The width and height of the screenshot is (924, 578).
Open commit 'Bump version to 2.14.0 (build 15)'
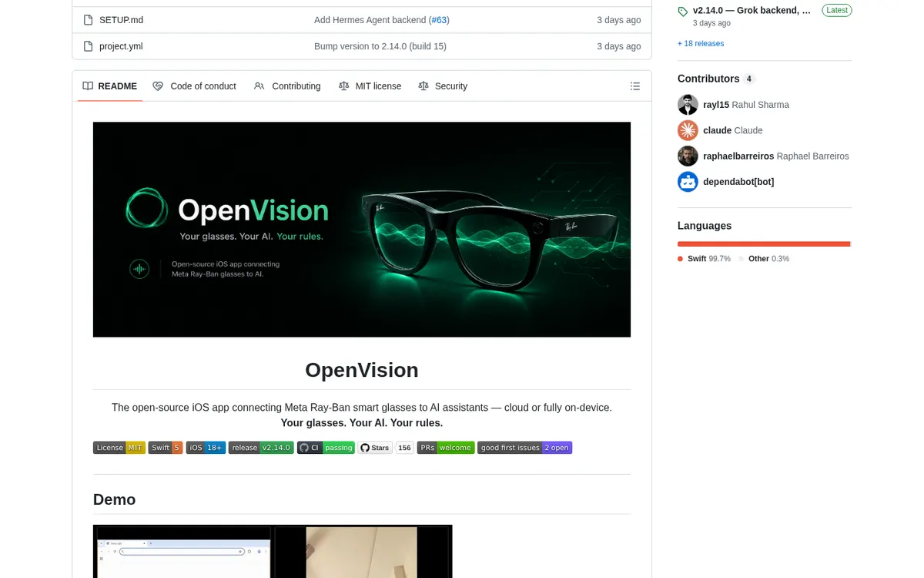tap(380, 46)
